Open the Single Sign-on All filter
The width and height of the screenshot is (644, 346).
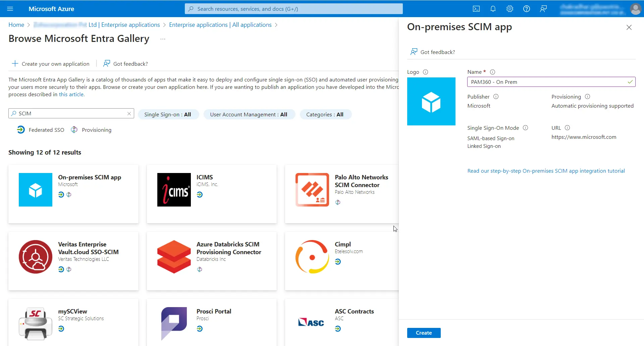pyautogui.click(x=168, y=114)
